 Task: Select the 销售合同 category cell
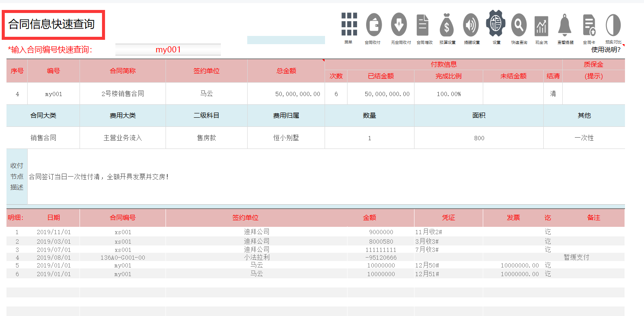click(43, 138)
